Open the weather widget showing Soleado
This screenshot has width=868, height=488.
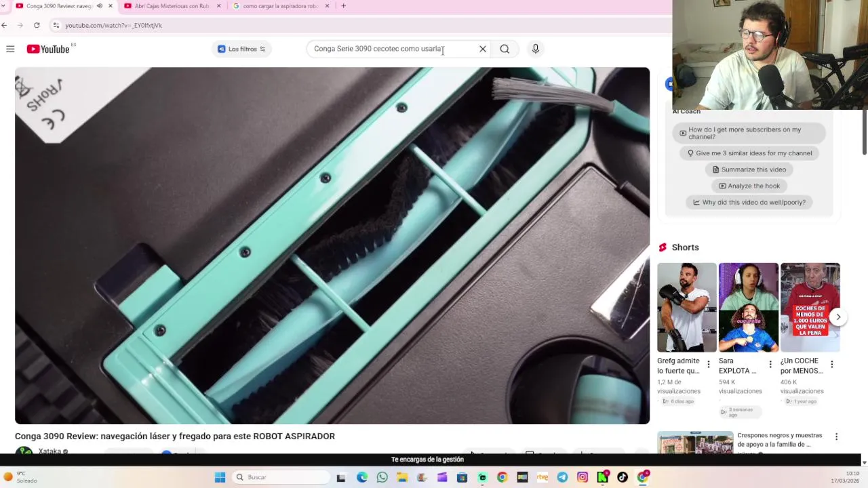[x=20, y=477]
